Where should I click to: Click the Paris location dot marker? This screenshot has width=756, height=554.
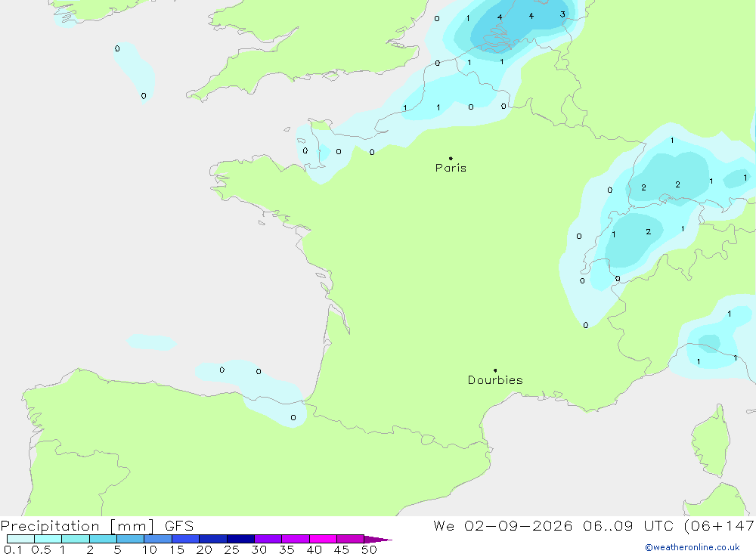(x=451, y=158)
